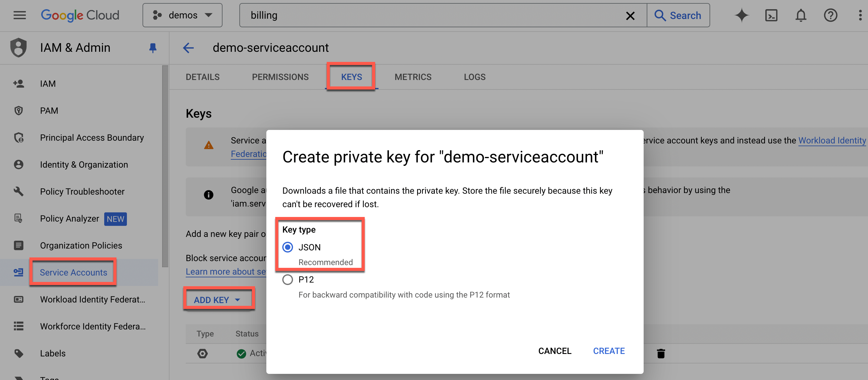
Task: Switch to the PERMISSIONS tab
Action: (x=280, y=77)
